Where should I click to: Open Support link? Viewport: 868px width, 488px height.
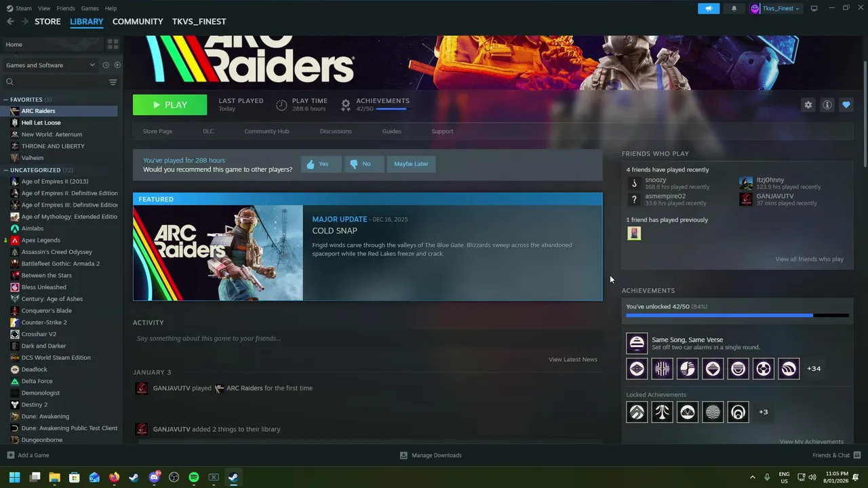pos(442,131)
